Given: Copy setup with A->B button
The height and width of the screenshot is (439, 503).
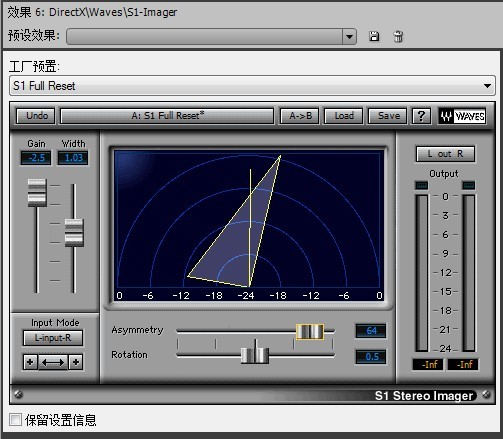Looking at the screenshot, I should [x=300, y=116].
